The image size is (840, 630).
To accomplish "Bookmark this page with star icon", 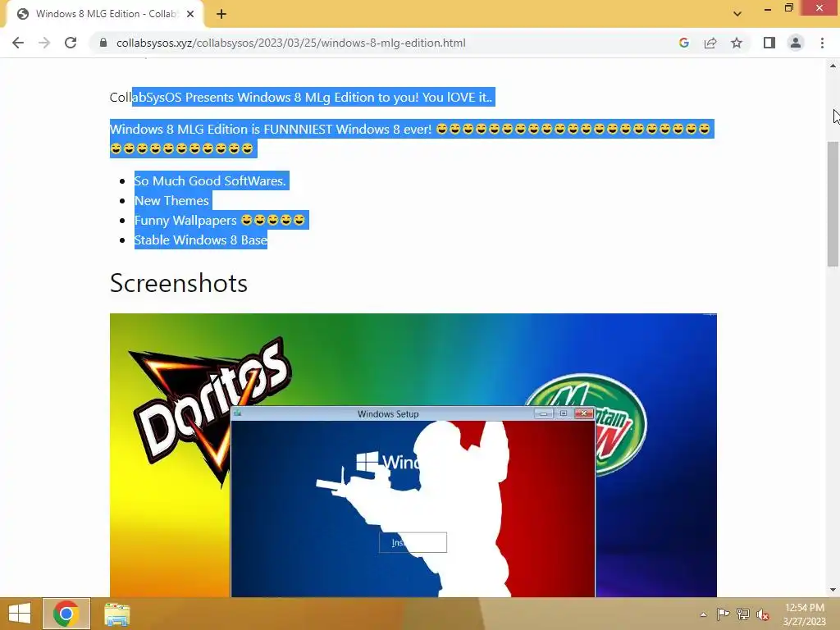I will [x=737, y=43].
